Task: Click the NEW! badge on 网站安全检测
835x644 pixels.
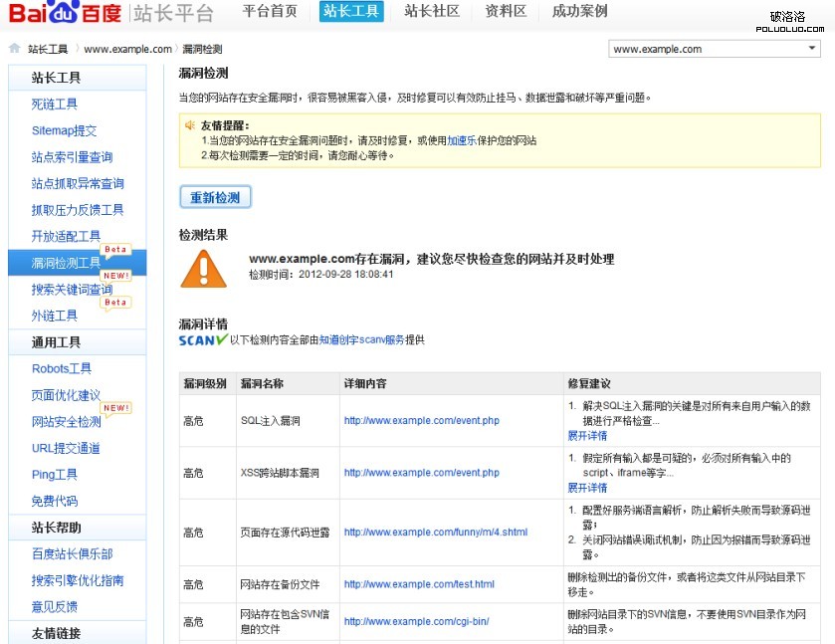Action: coord(116,408)
